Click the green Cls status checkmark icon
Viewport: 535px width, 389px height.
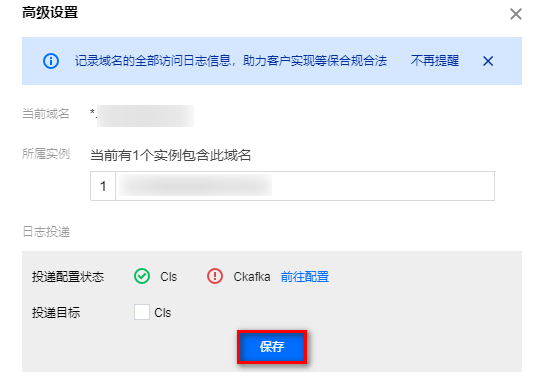(142, 276)
